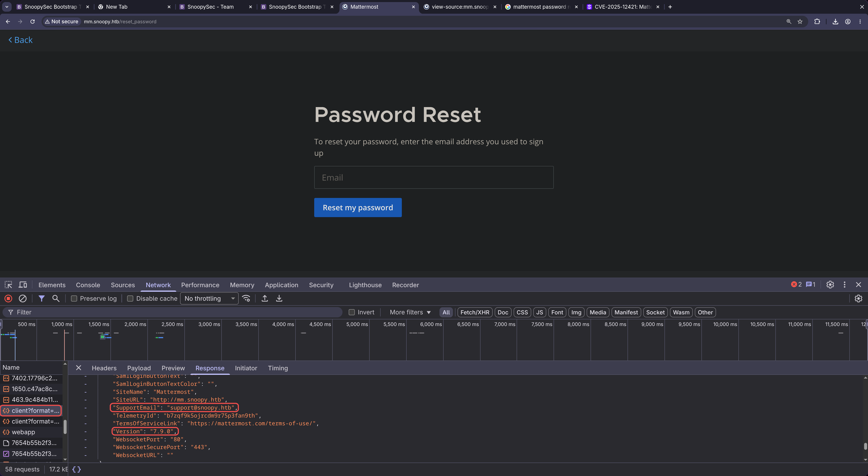Enable Preserve log checkbox
Image resolution: width=868 pixels, height=476 pixels.
[74, 298]
